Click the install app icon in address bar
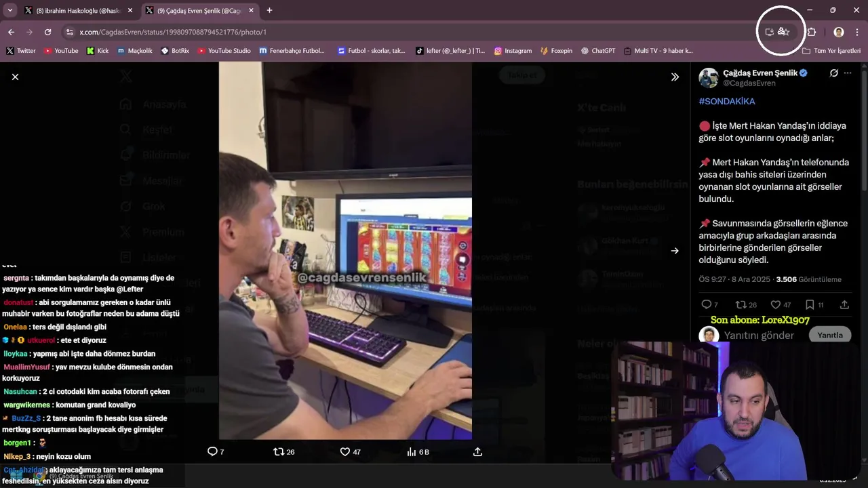This screenshot has height=488, width=868. [x=770, y=32]
